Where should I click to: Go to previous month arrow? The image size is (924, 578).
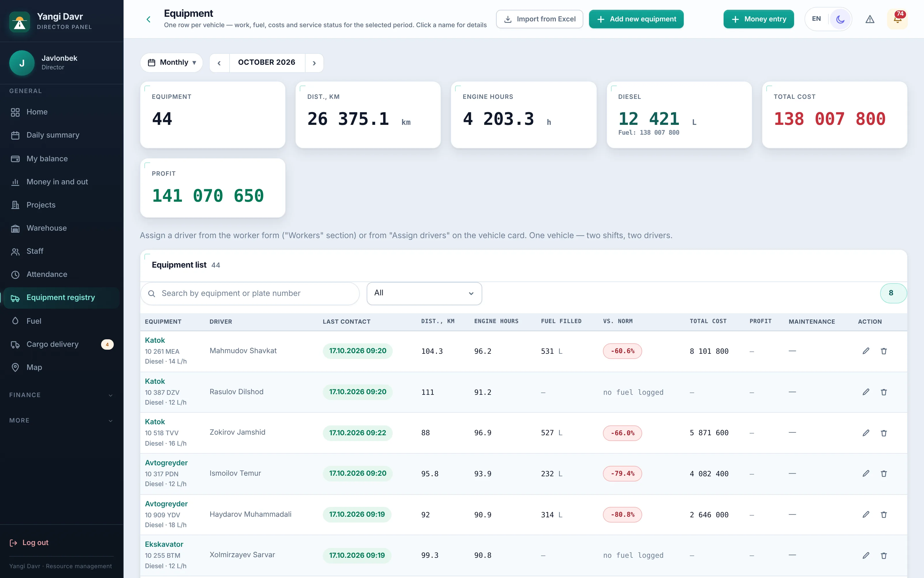219,63
